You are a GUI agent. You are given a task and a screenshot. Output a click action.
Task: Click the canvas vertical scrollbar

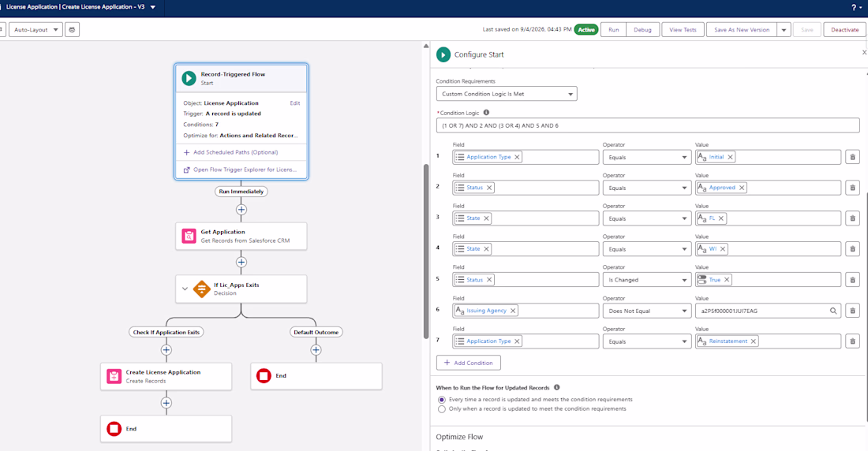[425, 252]
